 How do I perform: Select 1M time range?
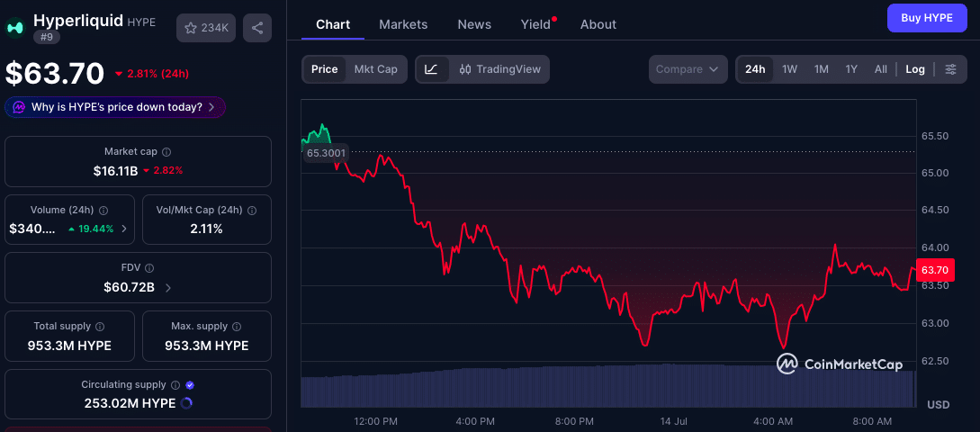pyautogui.click(x=822, y=69)
